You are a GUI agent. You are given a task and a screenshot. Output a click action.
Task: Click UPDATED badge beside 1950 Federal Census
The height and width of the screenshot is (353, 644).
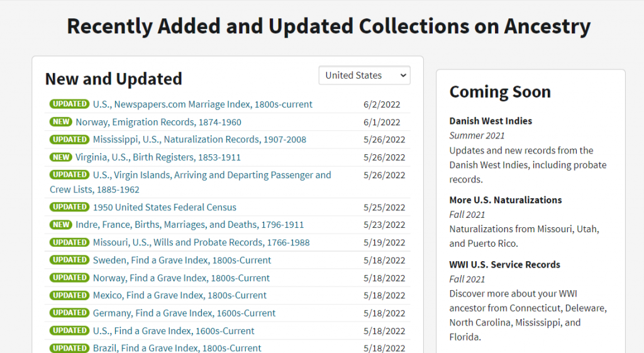[x=69, y=207]
